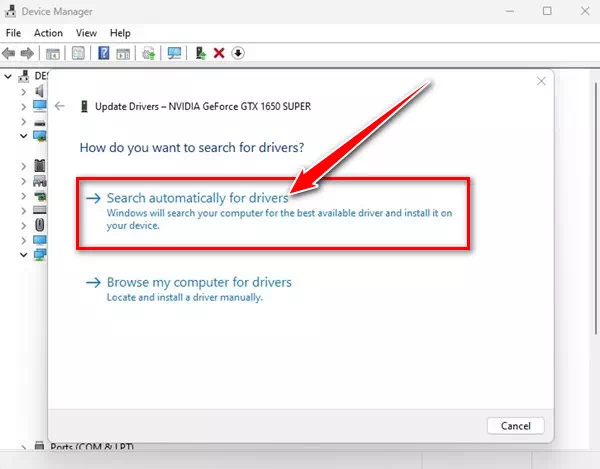Open the View menu
The image size is (600, 469).
tap(86, 33)
